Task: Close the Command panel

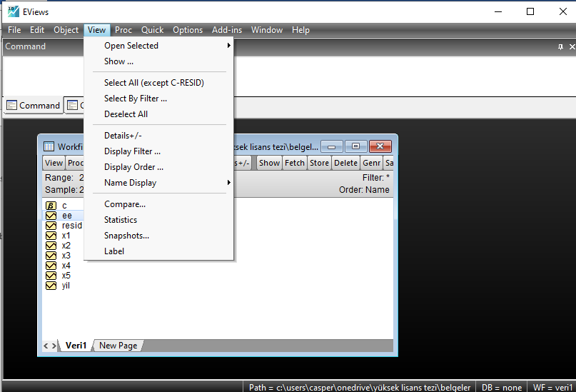Action: click(x=572, y=46)
